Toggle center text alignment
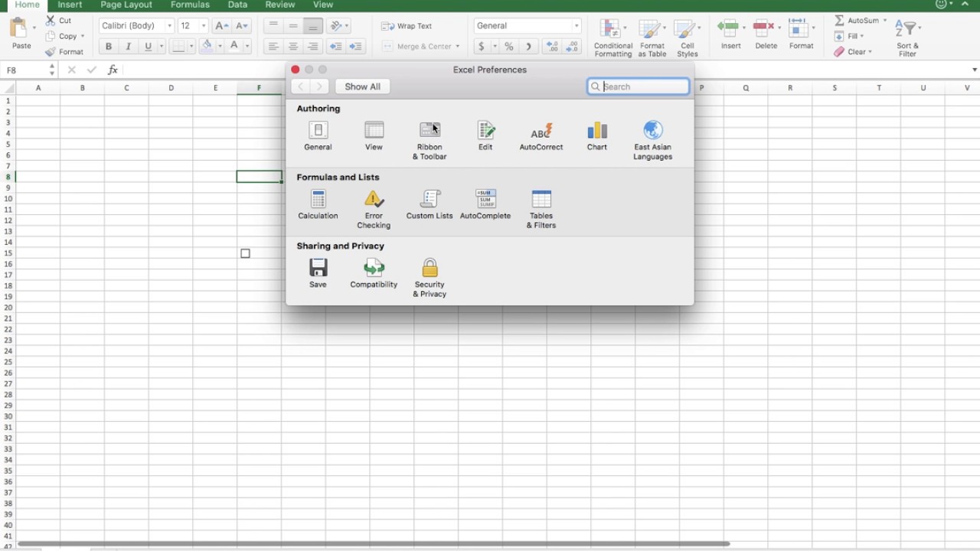980x551 pixels. coord(293,47)
